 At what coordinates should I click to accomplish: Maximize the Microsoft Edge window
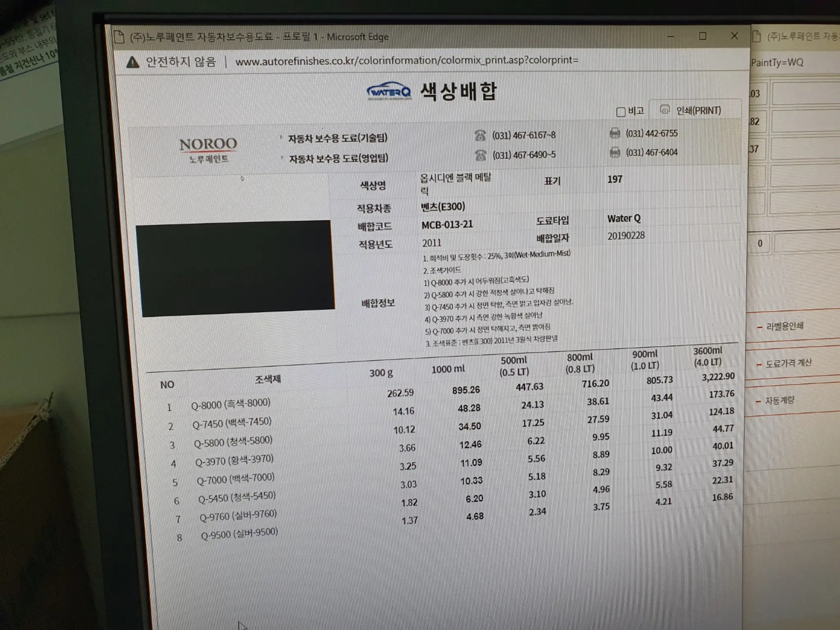tap(702, 36)
